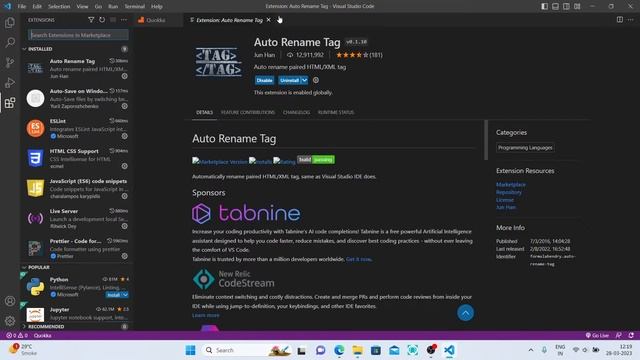Open the Help menu
The height and width of the screenshot is (360, 640).
(157, 6)
